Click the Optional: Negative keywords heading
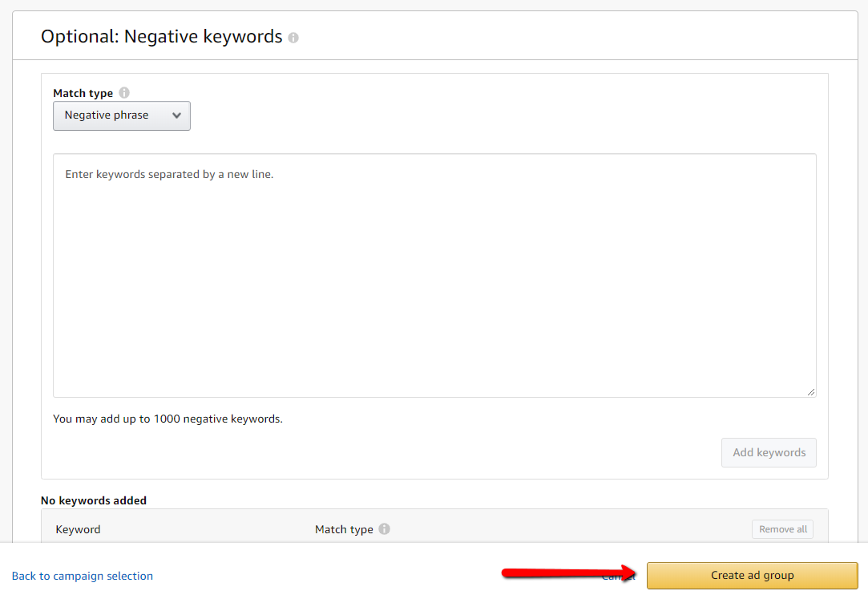Screen dimensions: 868x599 pos(161,37)
